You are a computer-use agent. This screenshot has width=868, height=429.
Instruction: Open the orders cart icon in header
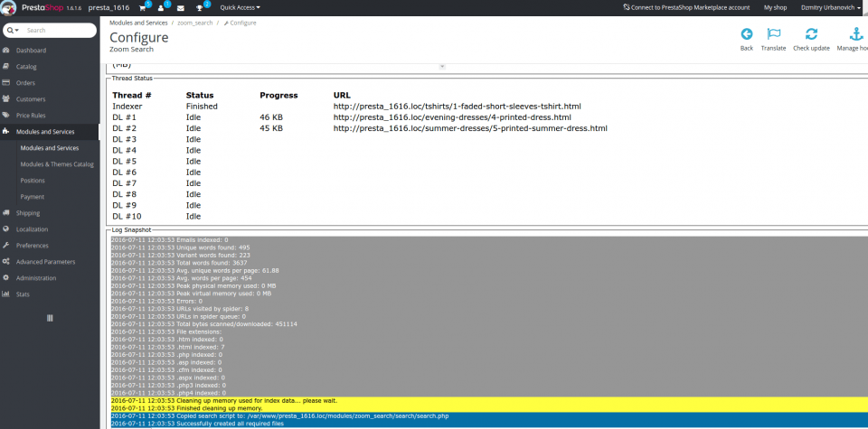(x=143, y=7)
